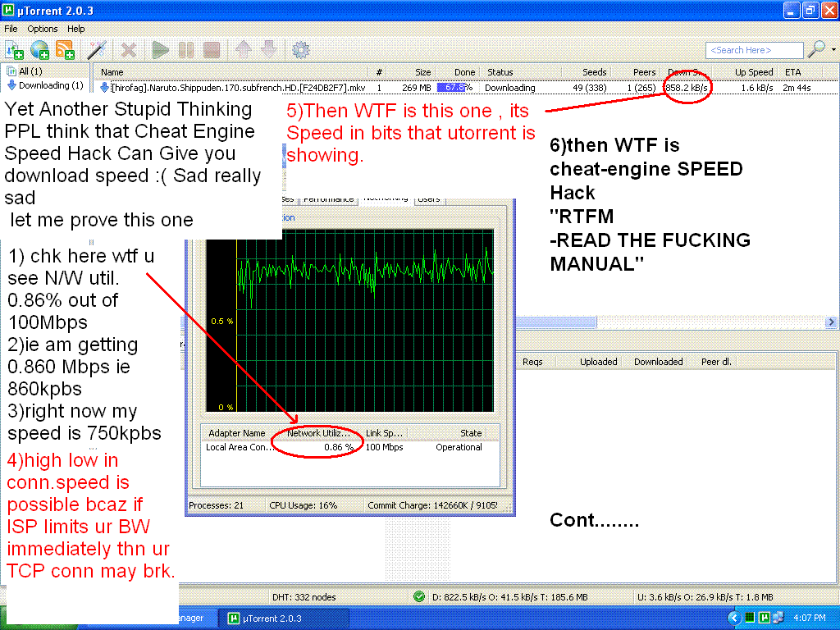Click the Uploaded column header in peers pane

click(x=598, y=362)
